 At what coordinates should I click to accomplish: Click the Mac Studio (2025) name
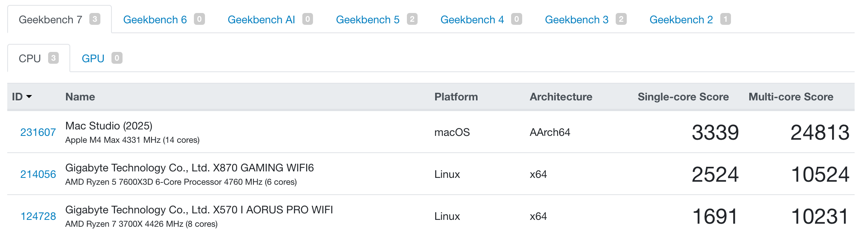[x=109, y=126]
